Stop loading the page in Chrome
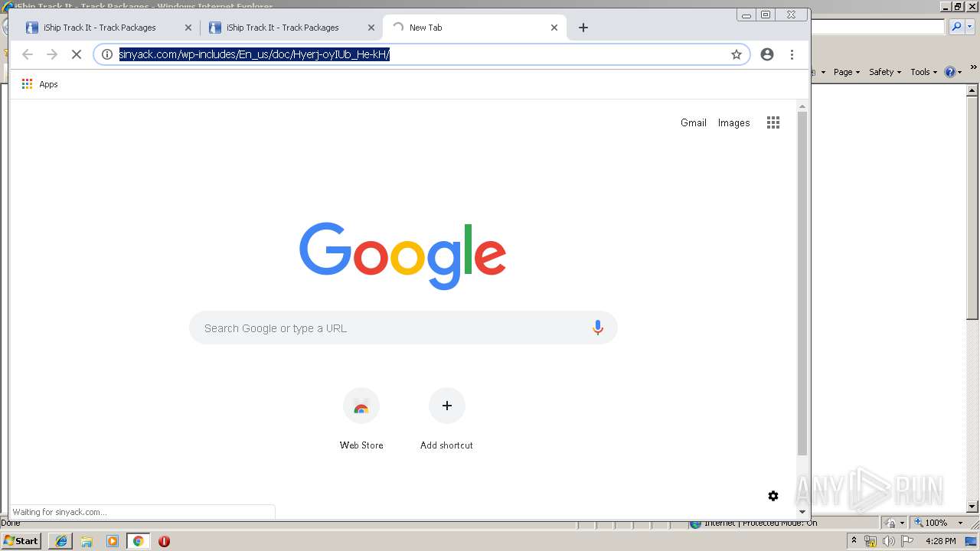 click(x=76, y=54)
